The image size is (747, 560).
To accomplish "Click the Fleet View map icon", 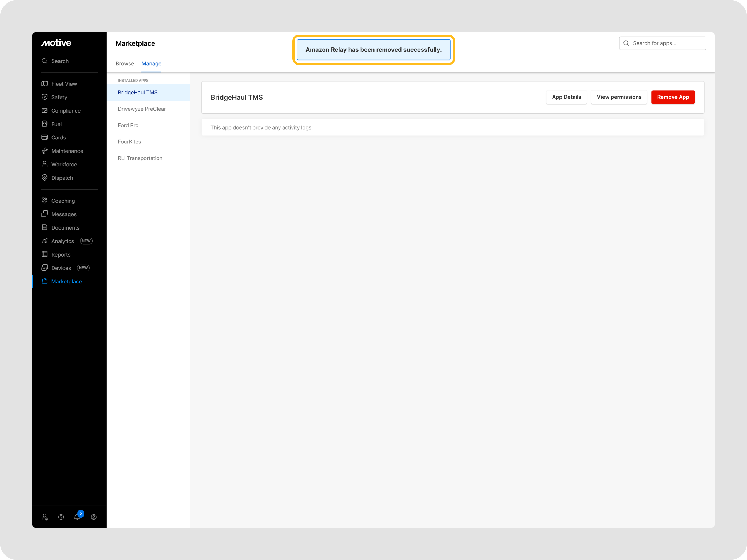I will click(x=45, y=83).
